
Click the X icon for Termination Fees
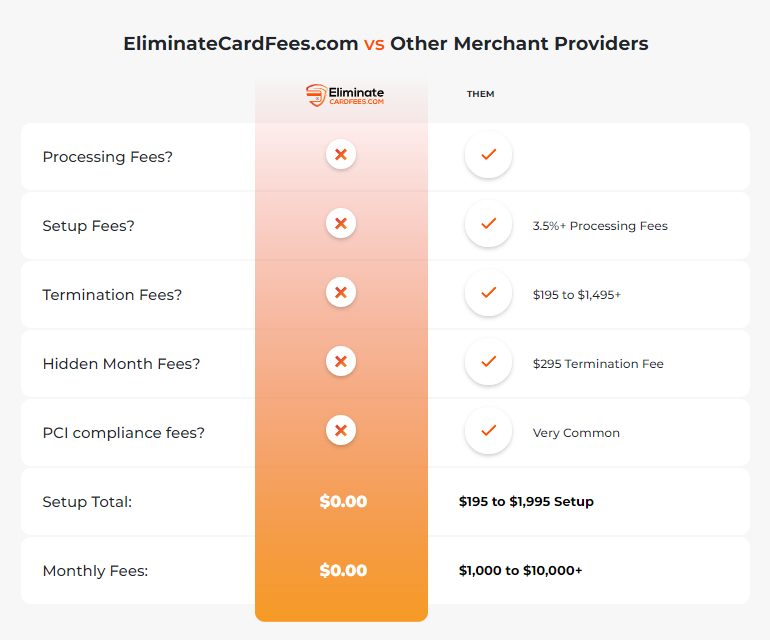[341, 292]
